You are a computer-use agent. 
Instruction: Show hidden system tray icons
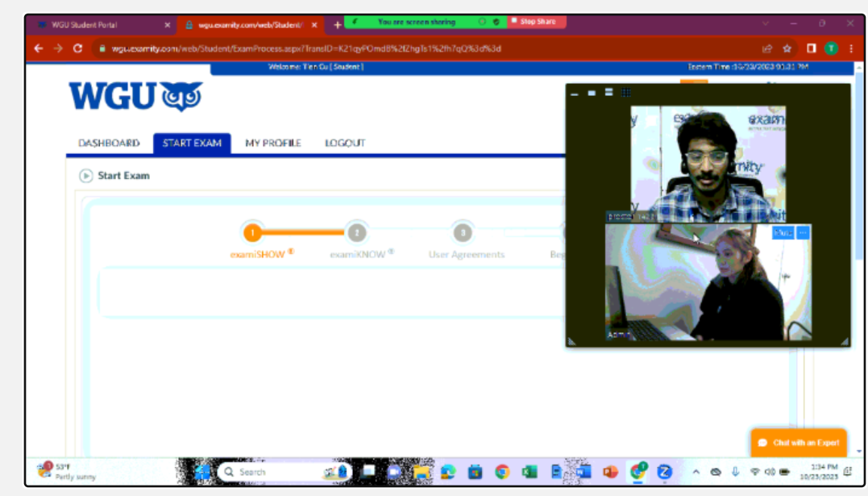coord(696,472)
